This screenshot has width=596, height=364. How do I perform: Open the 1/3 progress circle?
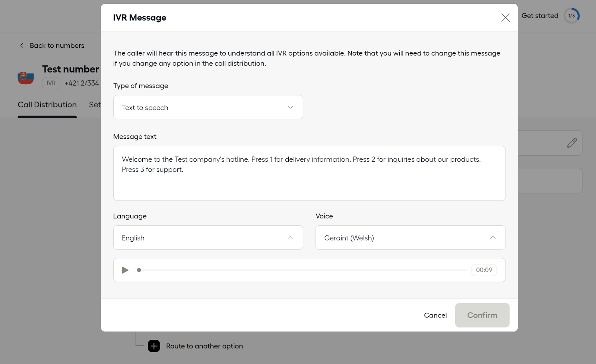571,16
